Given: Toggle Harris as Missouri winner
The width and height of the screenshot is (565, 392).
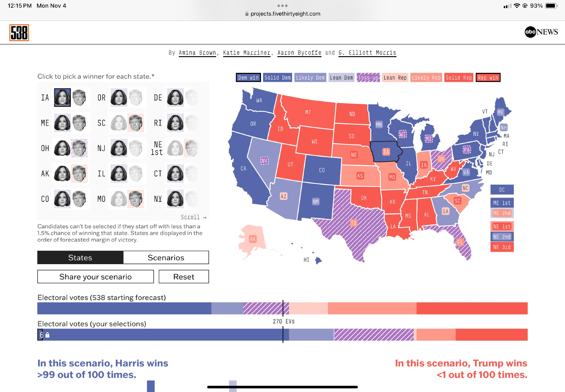Looking at the screenshot, I should pos(119,199).
